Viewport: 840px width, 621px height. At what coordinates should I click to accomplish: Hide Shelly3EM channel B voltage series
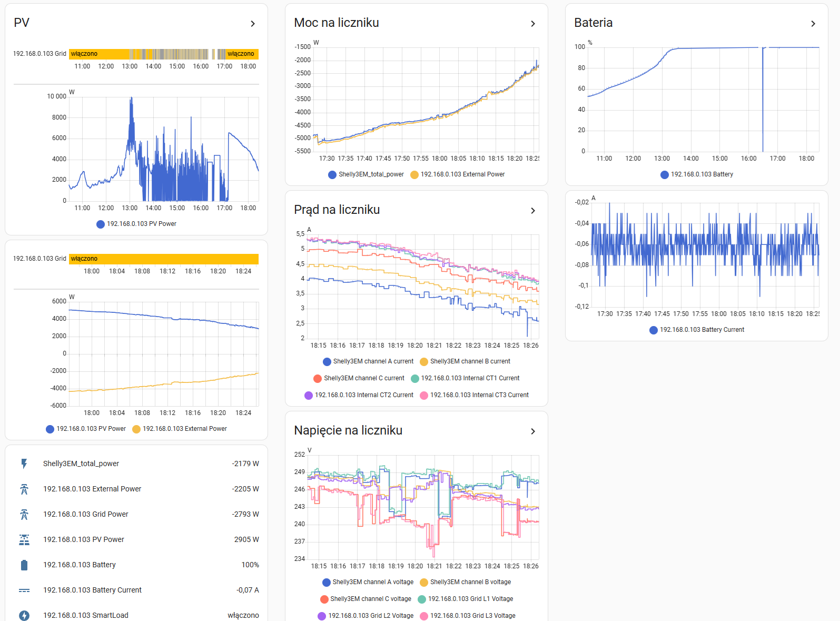pyautogui.click(x=466, y=582)
